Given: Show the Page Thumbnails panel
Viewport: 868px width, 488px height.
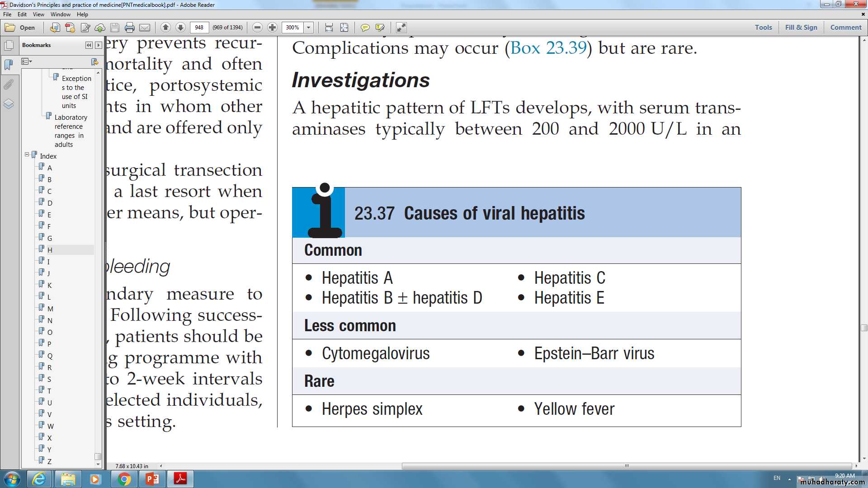Looking at the screenshot, I should pyautogui.click(x=9, y=46).
